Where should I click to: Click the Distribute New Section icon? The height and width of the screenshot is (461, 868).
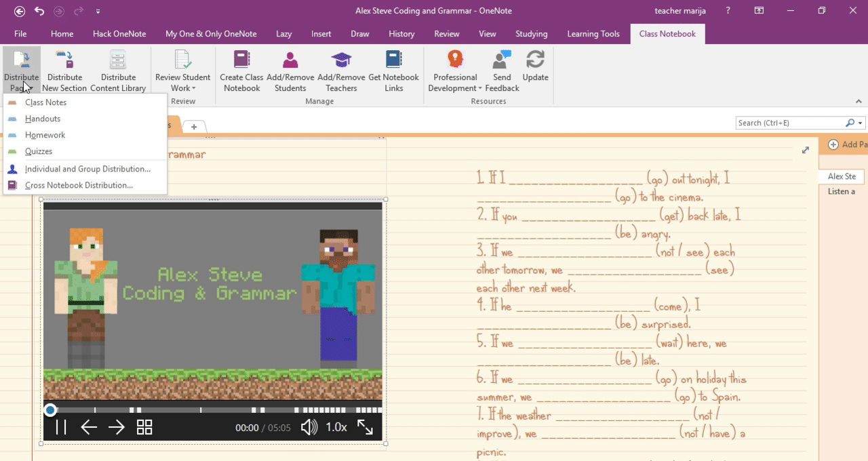[x=64, y=61]
